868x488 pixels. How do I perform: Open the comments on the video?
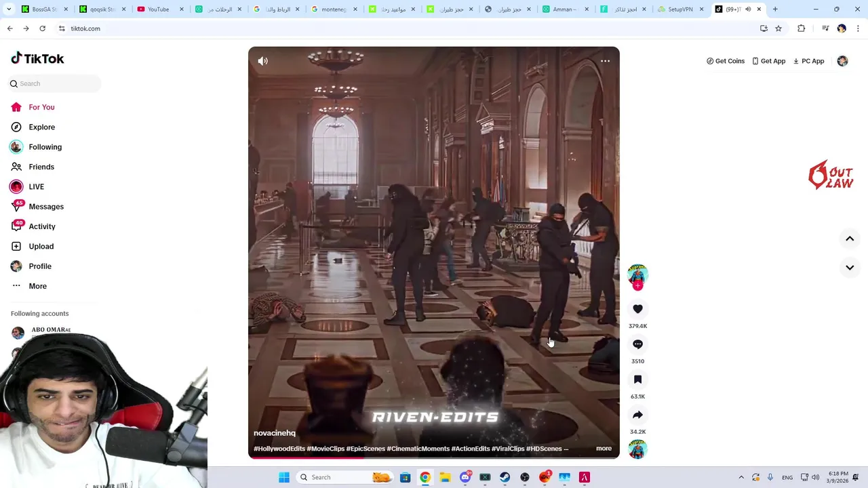(x=637, y=344)
